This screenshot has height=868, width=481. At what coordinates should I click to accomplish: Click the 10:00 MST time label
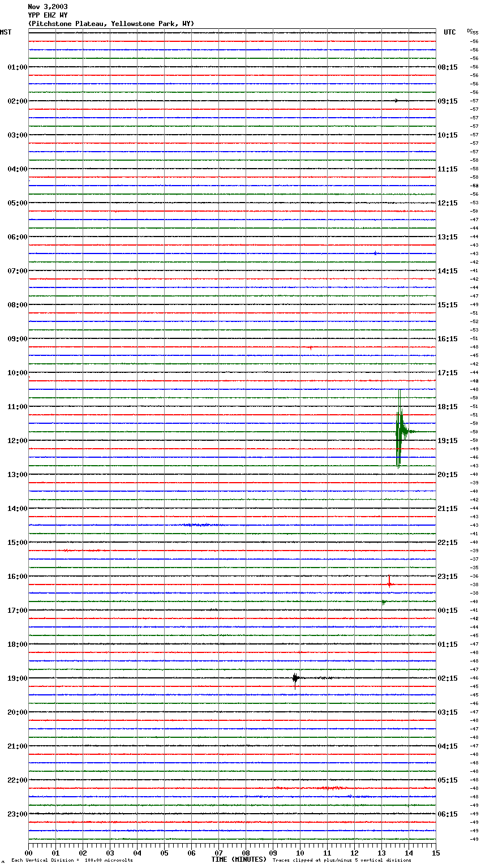coord(18,373)
